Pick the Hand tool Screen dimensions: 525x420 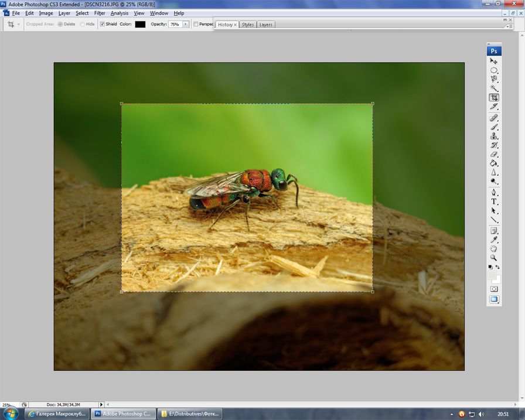pyautogui.click(x=494, y=249)
